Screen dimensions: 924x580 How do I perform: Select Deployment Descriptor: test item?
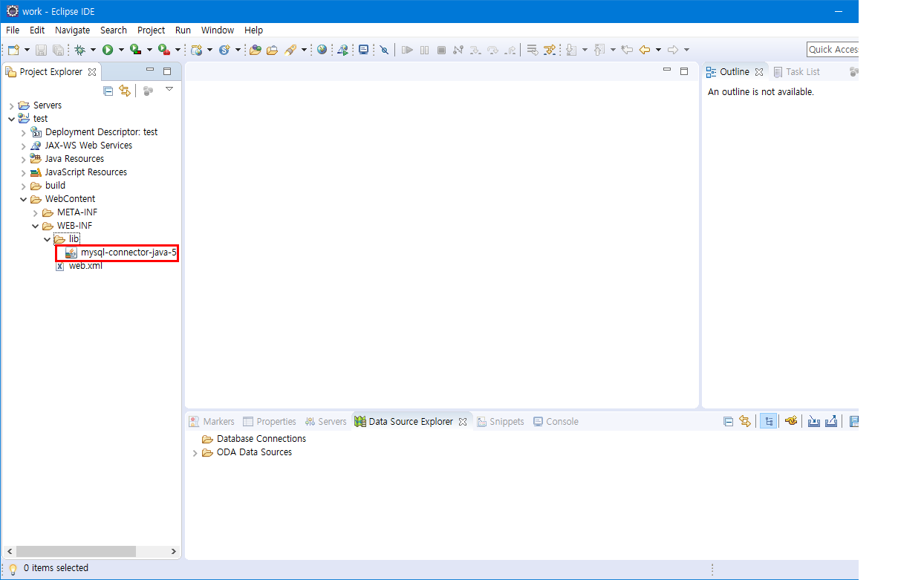94,132
